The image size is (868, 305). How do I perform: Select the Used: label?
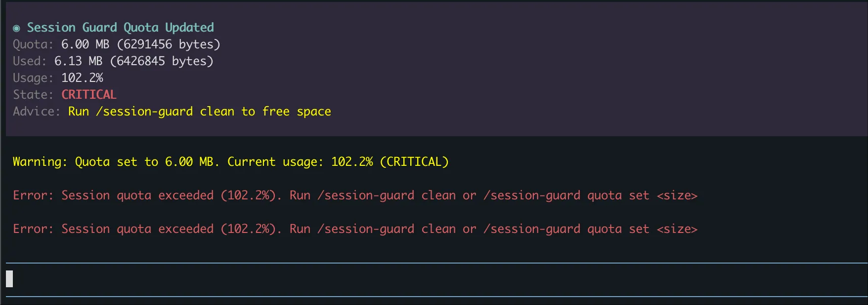pyautogui.click(x=30, y=61)
